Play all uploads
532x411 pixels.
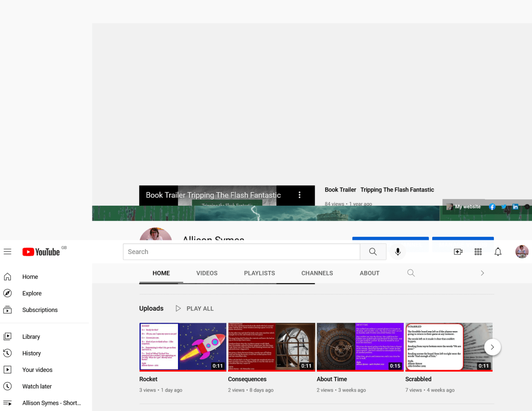pyautogui.click(x=194, y=309)
